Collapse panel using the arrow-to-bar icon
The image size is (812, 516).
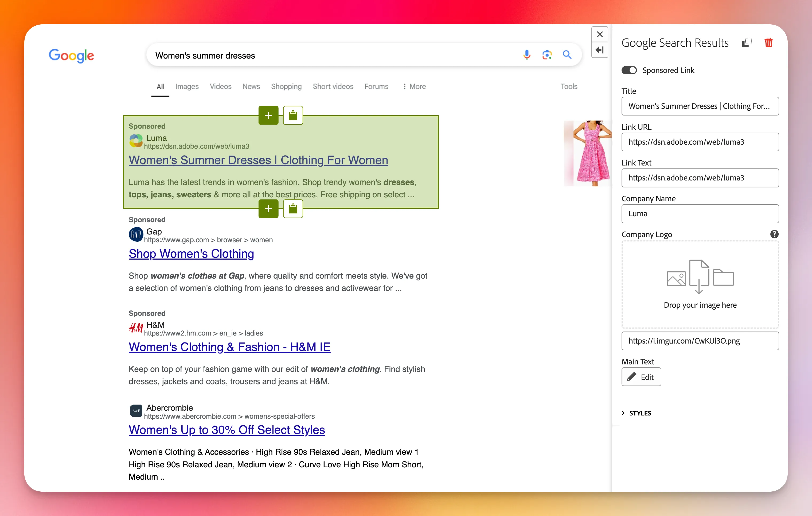(x=600, y=50)
